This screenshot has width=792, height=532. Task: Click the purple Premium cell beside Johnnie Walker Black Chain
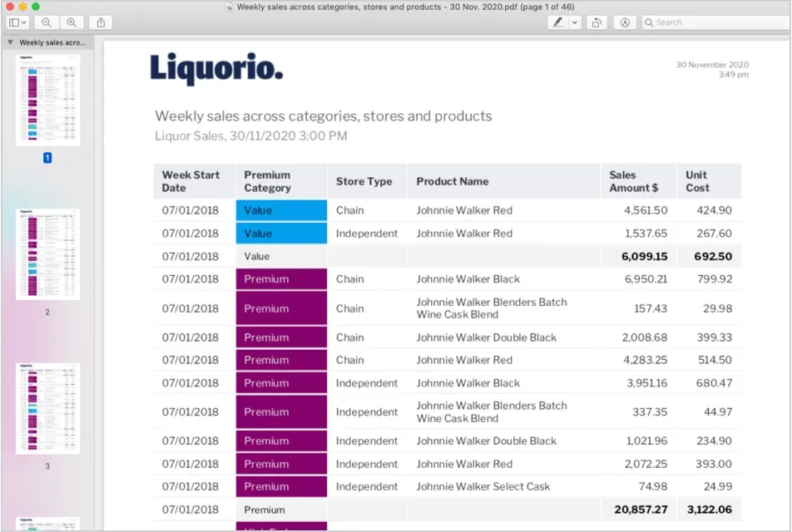pos(281,279)
